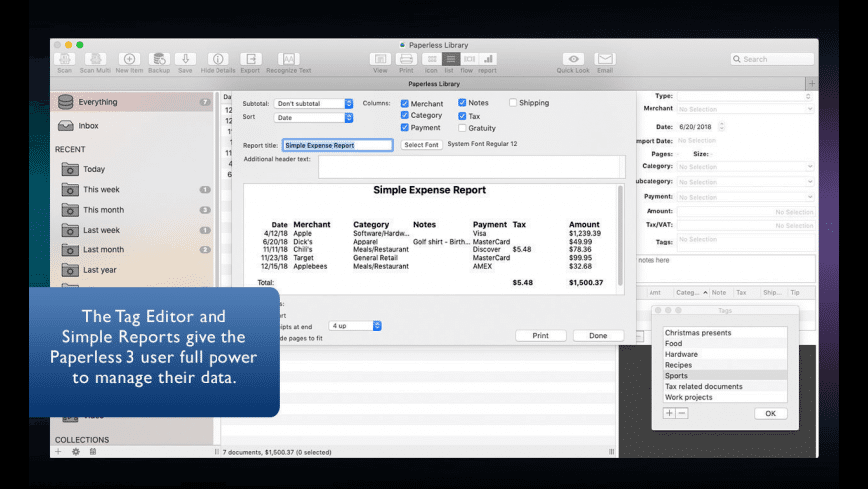
Task: Switch to list view mode
Action: 450,60
